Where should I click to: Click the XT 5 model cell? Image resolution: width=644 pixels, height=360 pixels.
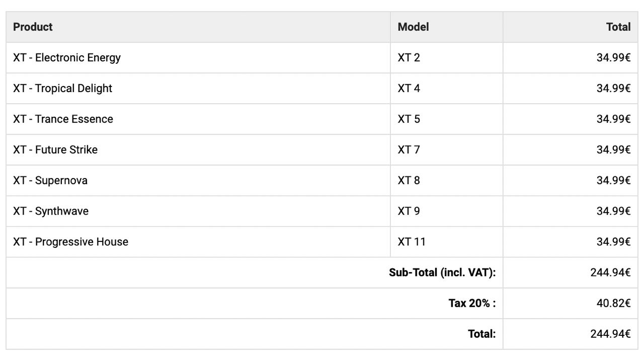pyautogui.click(x=447, y=119)
